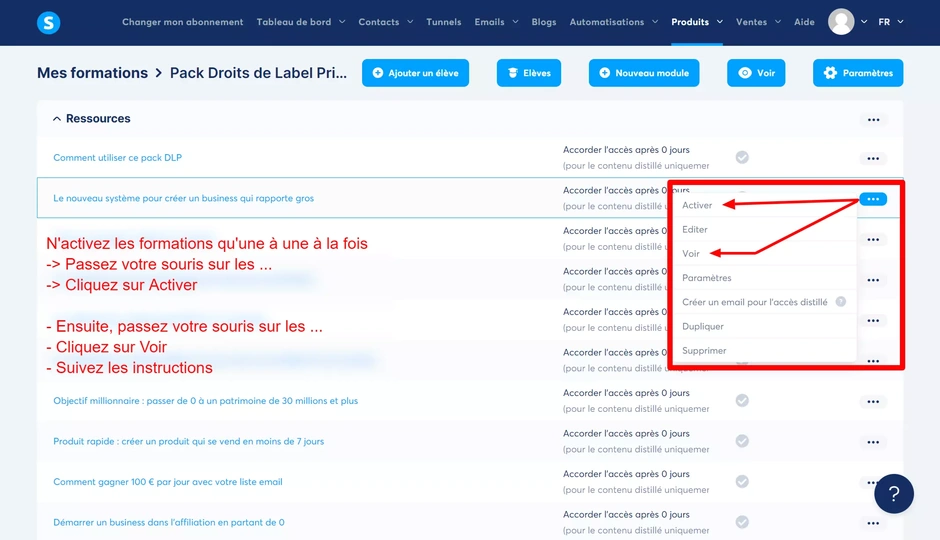This screenshot has height=540, width=940.
Task: Toggle check mark for Produit rapide row
Action: tap(742, 441)
